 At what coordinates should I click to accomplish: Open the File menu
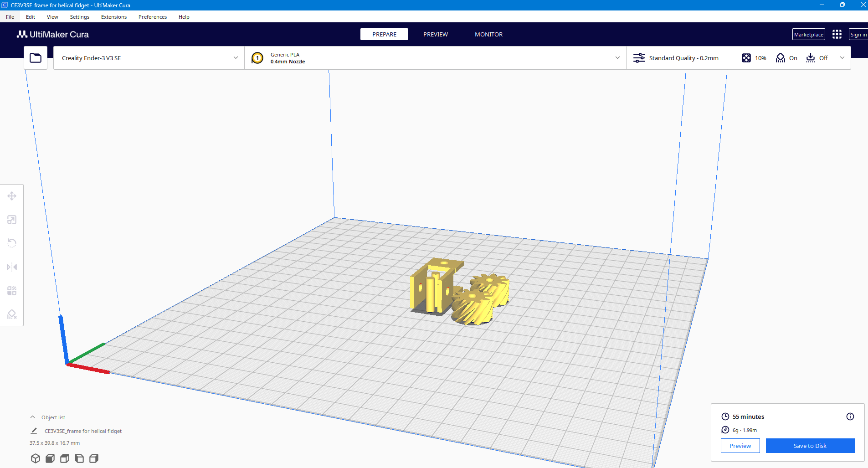click(x=10, y=17)
